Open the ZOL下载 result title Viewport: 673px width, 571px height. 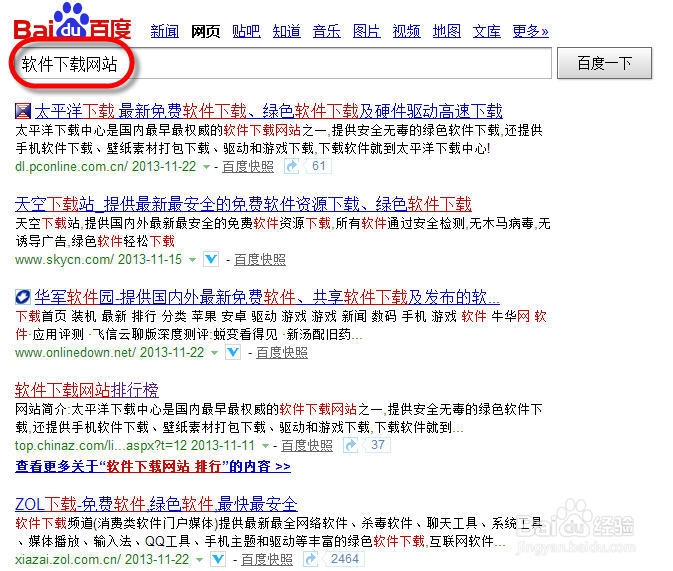[156, 504]
